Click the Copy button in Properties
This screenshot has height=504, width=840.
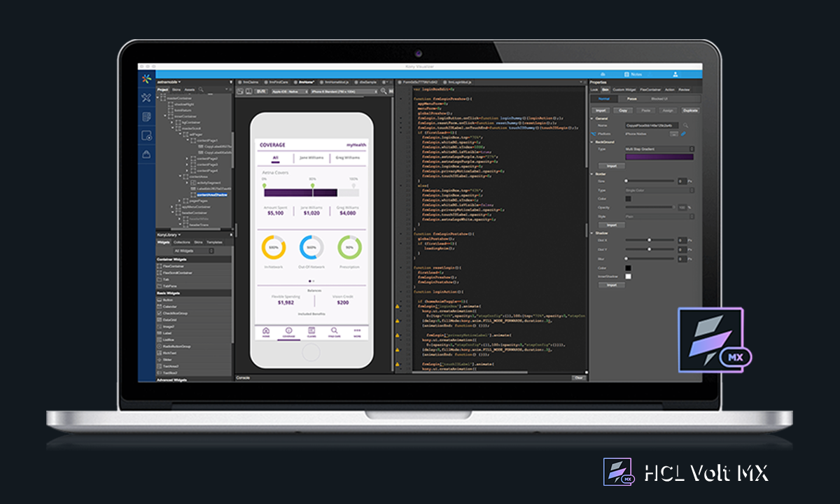[623, 111]
